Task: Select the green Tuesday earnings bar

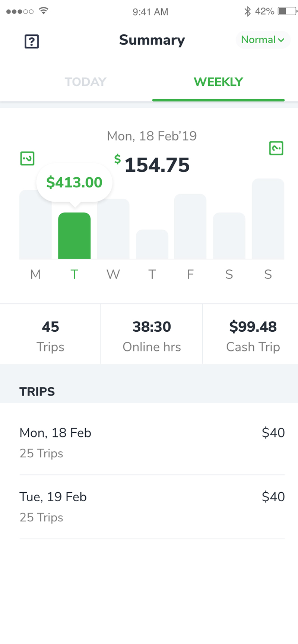Action: 74,236
